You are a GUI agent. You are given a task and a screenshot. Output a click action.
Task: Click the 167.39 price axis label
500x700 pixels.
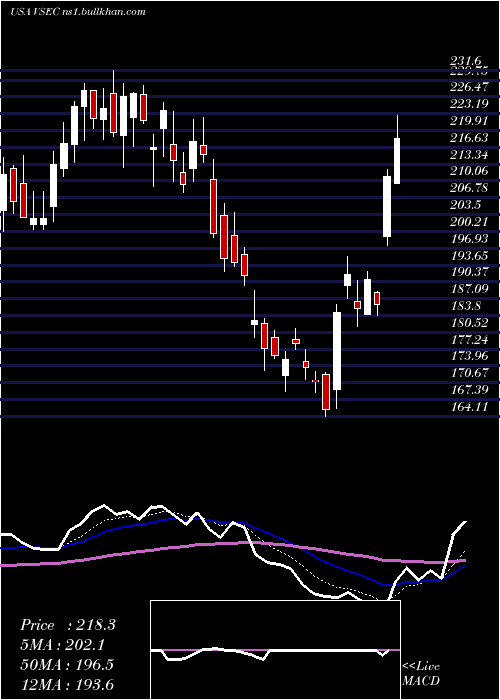coord(469,390)
